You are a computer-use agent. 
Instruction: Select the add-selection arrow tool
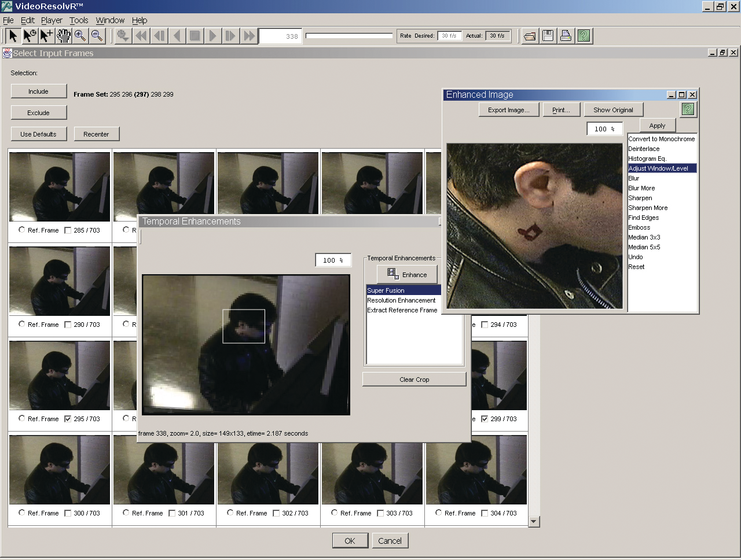click(x=46, y=35)
